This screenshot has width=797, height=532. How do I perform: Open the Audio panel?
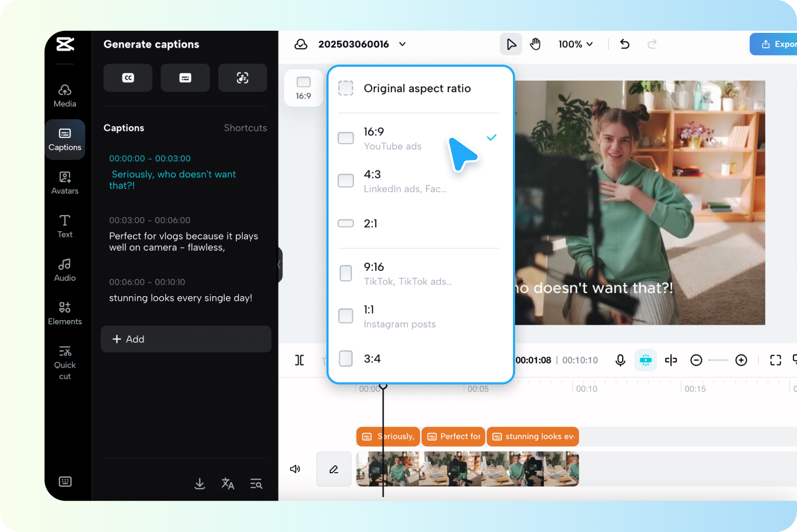65,270
